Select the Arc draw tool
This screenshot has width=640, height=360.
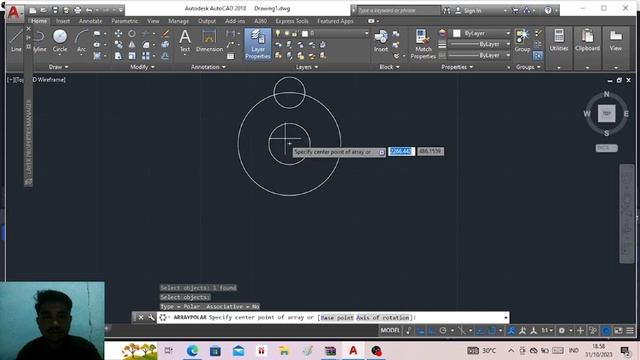[x=81, y=41]
